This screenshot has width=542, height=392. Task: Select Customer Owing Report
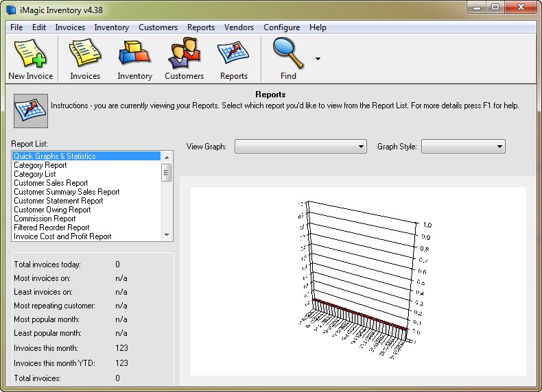click(86, 210)
